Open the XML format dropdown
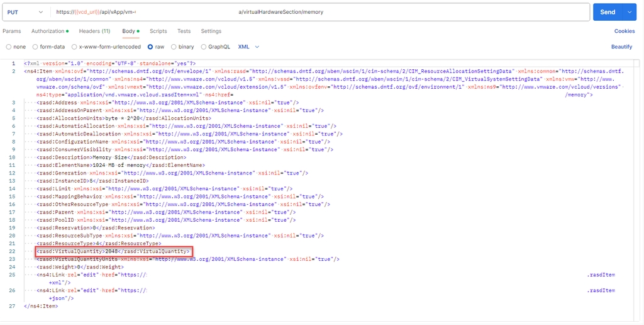Viewport: 644px width, 325px height. click(x=247, y=47)
